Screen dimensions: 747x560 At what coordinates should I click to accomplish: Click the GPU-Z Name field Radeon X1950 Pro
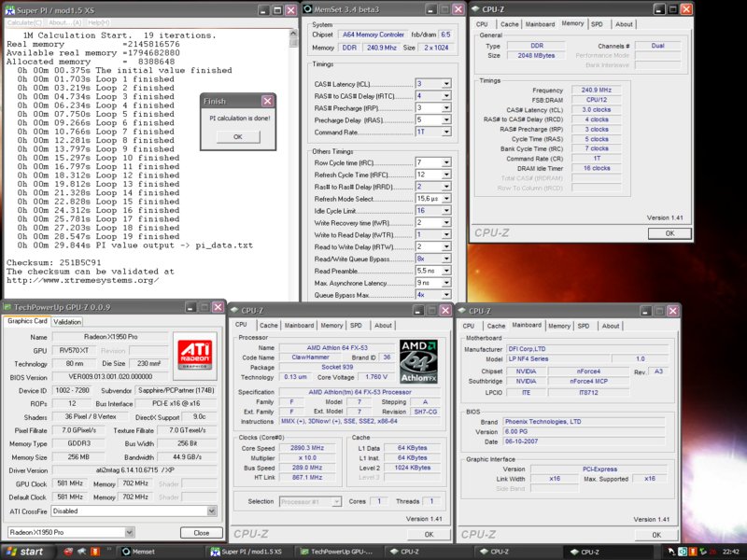(x=110, y=337)
